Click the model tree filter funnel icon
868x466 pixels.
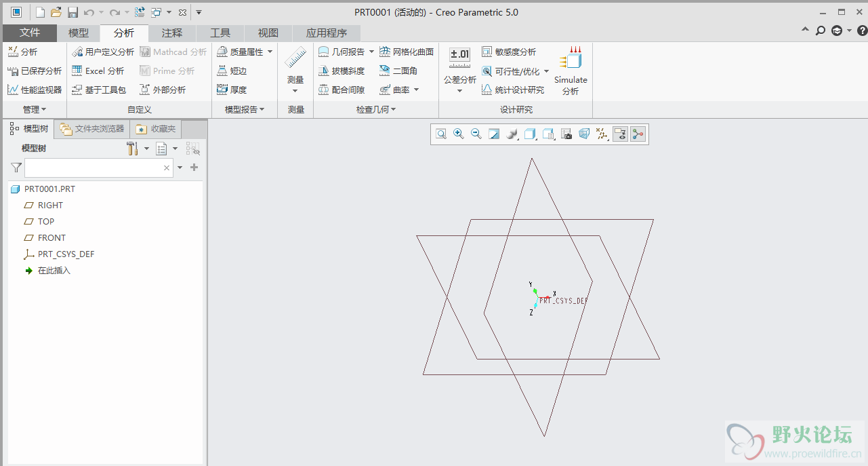tap(16, 168)
